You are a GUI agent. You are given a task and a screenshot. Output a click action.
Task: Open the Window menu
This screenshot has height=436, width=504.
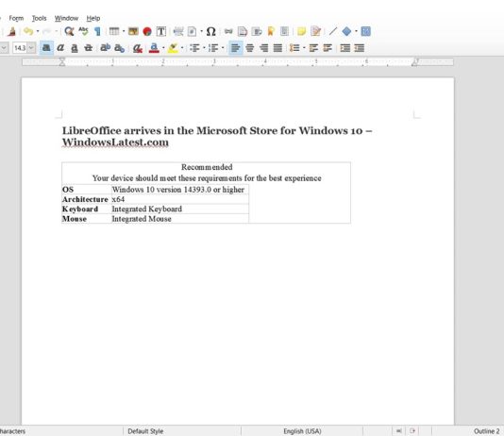(x=66, y=18)
